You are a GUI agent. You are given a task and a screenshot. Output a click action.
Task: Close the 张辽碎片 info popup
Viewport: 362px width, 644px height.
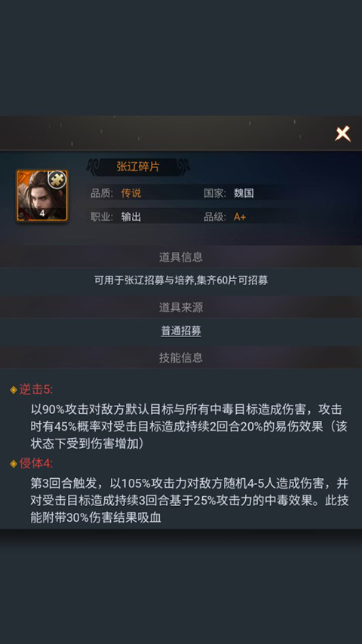342,134
